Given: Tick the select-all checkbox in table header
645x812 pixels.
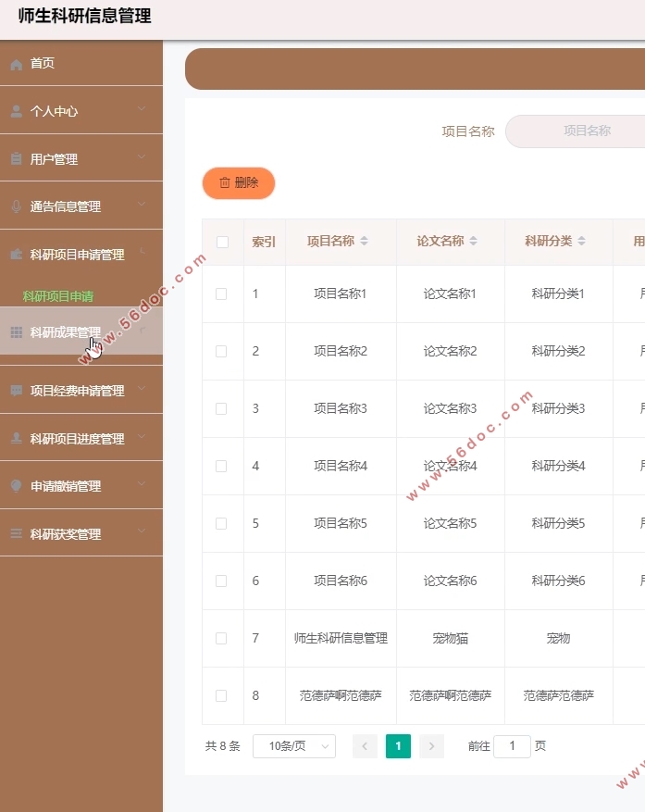Looking at the screenshot, I should click(x=223, y=242).
